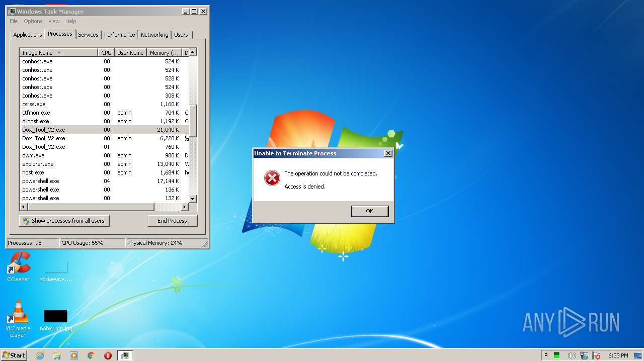Viewport: 644px width, 362px height.
Task: Select the host.exe process
Action: pyautogui.click(x=104, y=172)
